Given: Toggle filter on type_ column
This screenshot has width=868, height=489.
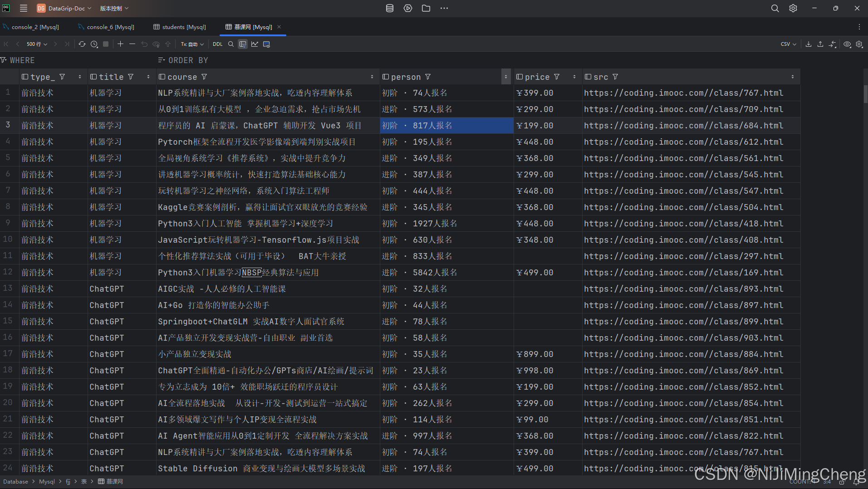Looking at the screenshot, I should [x=62, y=77].
